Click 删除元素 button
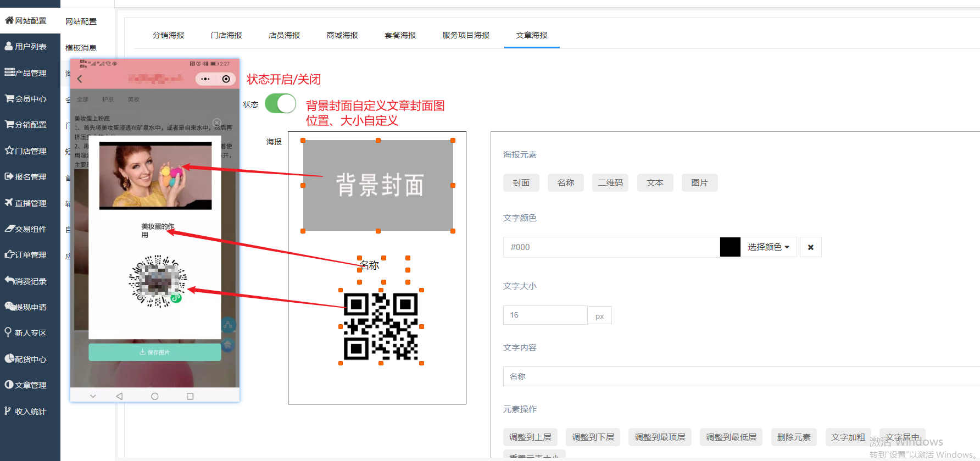Image resolution: width=980 pixels, height=461 pixels. tap(794, 437)
